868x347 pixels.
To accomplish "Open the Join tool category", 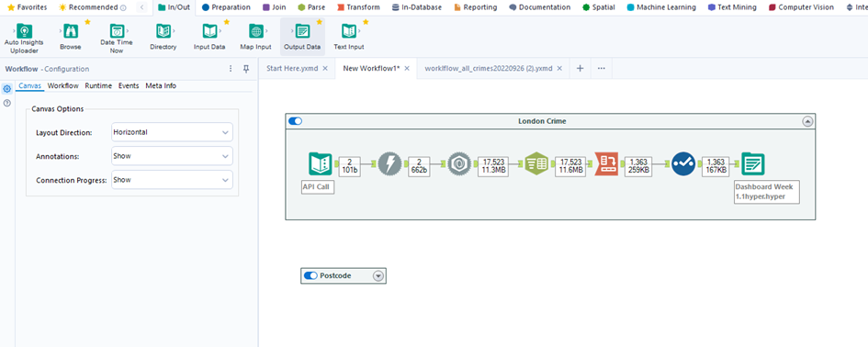I will pyautogui.click(x=274, y=7).
